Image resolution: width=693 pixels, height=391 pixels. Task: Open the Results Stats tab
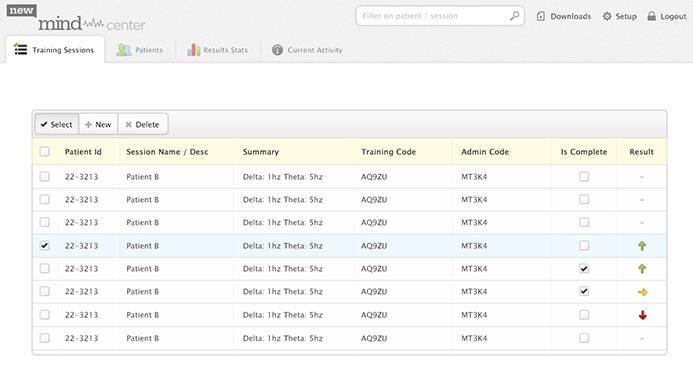coord(217,50)
